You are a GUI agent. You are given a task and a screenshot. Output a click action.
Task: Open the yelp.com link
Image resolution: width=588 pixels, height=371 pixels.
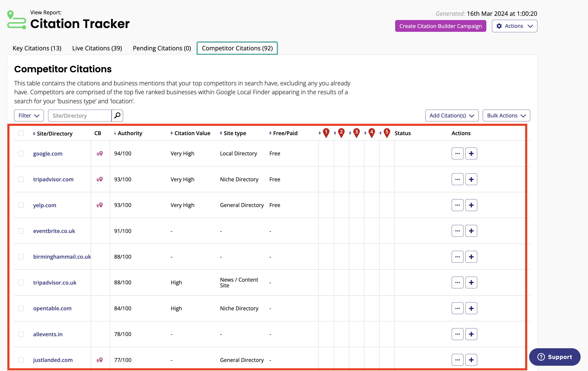(45, 205)
